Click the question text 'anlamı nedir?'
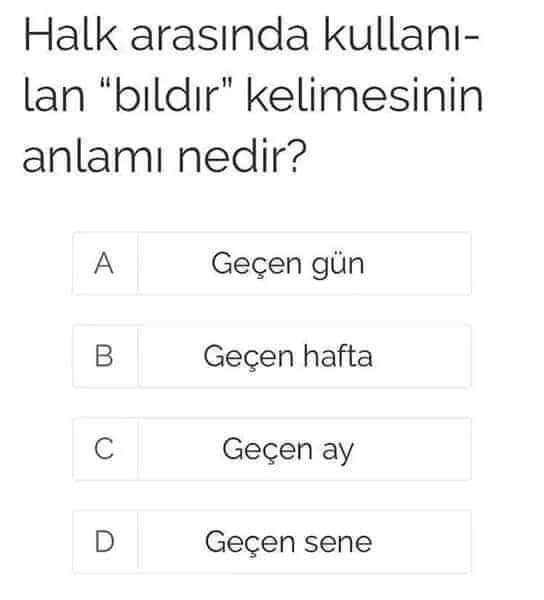The image size is (544, 600). click(x=165, y=157)
